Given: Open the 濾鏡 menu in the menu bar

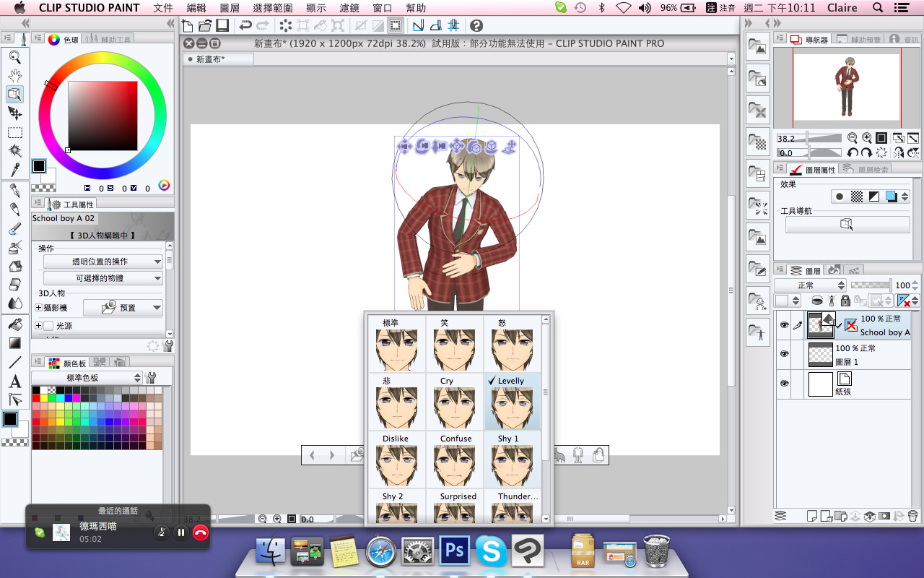Looking at the screenshot, I should tap(349, 8).
